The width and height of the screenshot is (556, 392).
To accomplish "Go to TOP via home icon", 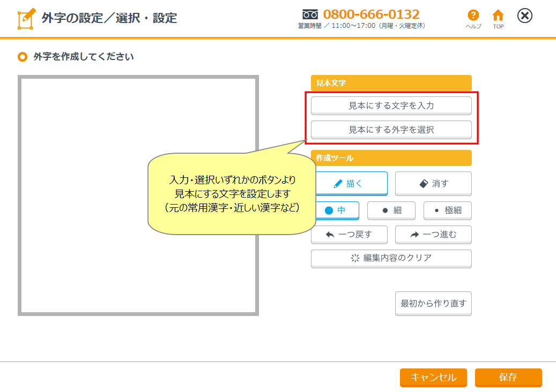I will tap(498, 16).
